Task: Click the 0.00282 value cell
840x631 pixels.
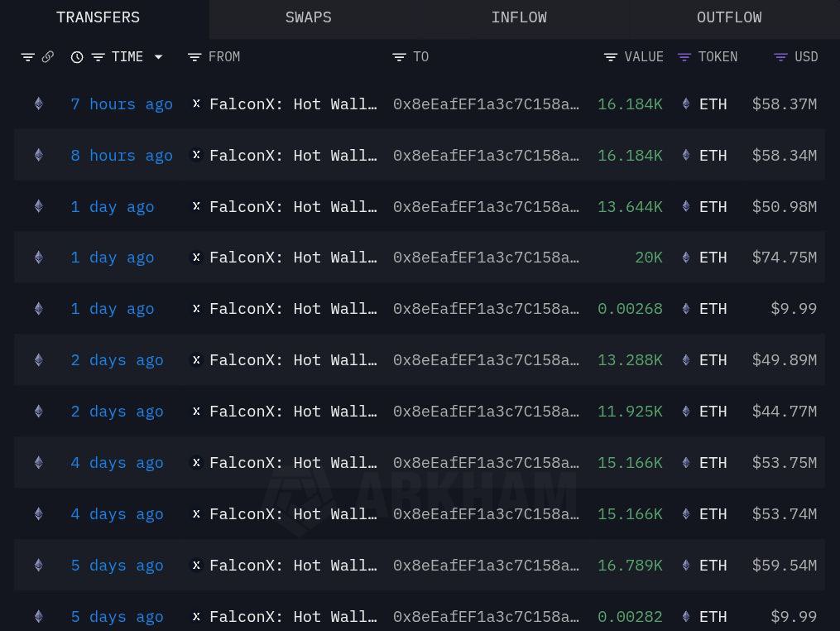Action: pos(630,617)
